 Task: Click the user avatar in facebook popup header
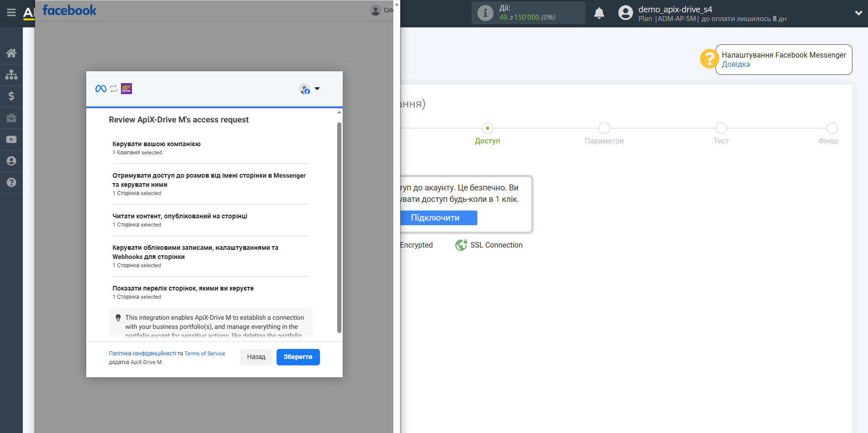click(376, 10)
